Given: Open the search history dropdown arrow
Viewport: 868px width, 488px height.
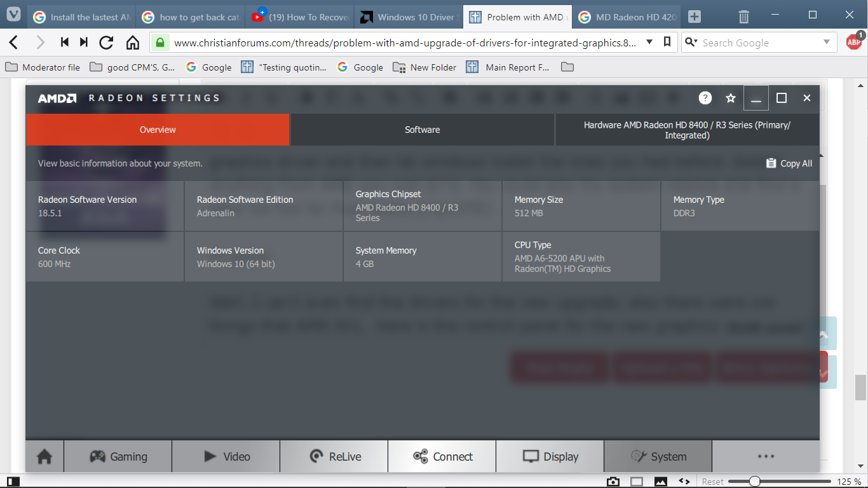Looking at the screenshot, I should coord(827,43).
